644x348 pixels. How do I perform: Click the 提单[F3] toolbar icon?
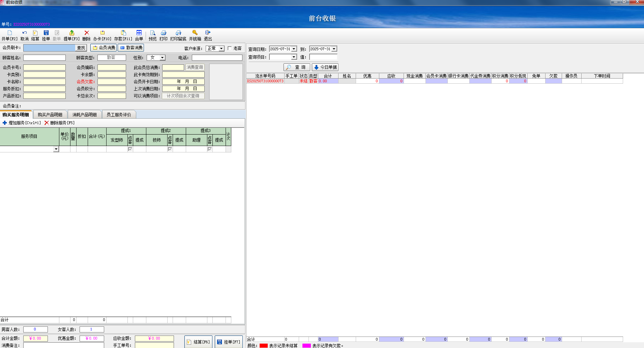[72, 33]
